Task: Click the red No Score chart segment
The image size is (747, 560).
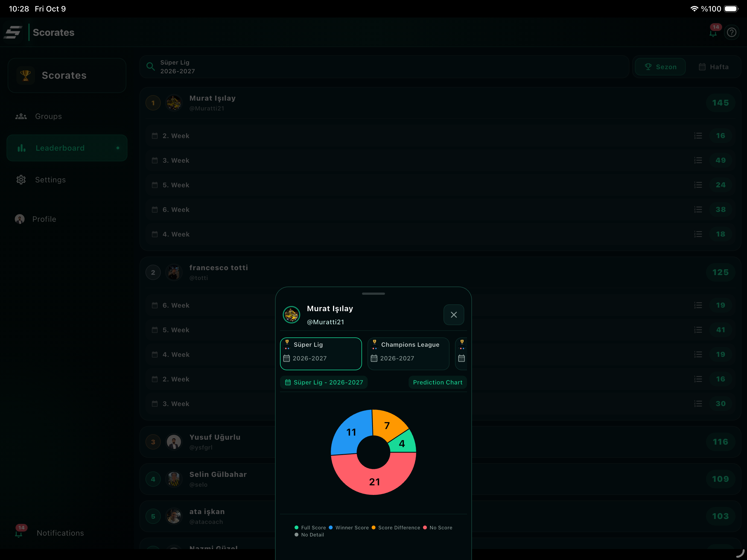Action: pos(374,482)
